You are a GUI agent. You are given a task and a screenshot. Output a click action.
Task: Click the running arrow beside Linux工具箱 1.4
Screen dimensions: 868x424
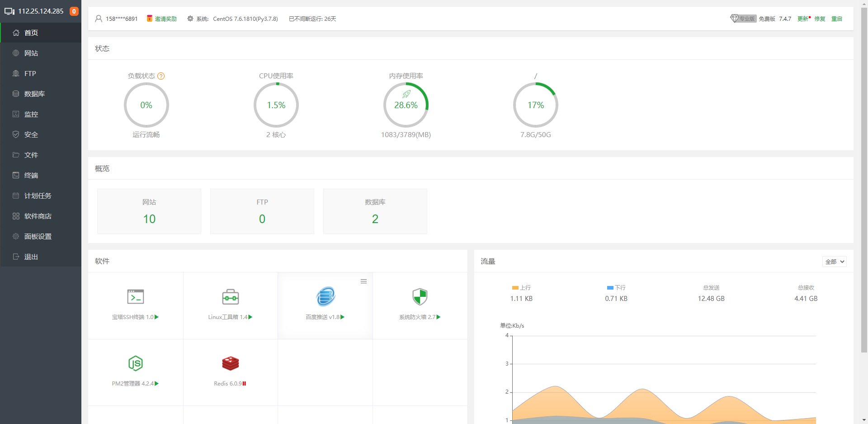[250, 317]
